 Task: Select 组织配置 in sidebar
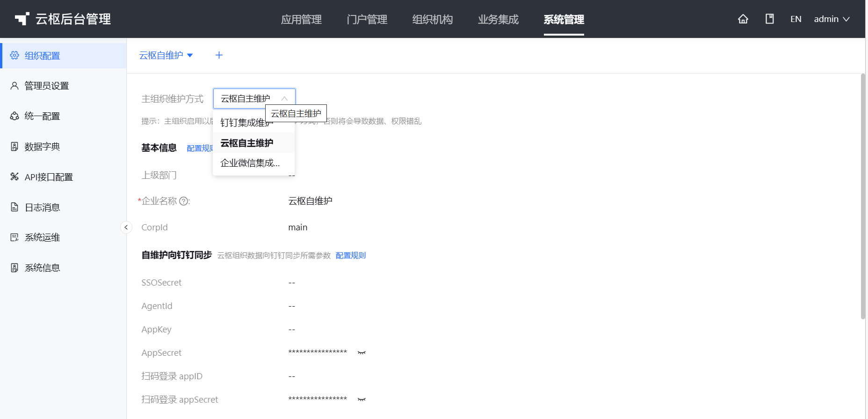(x=64, y=56)
